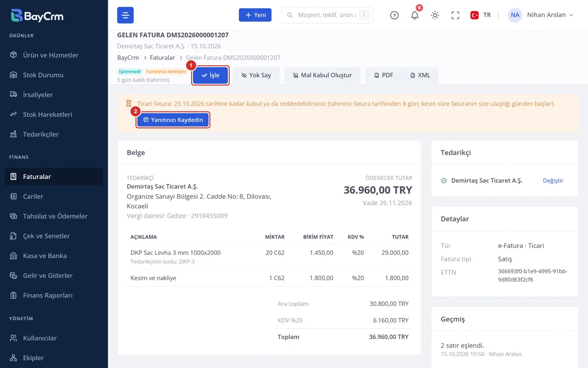This screenshot has height=368, width=588.
Task: Click the NA avatar circle
Action: click(515, 15)
